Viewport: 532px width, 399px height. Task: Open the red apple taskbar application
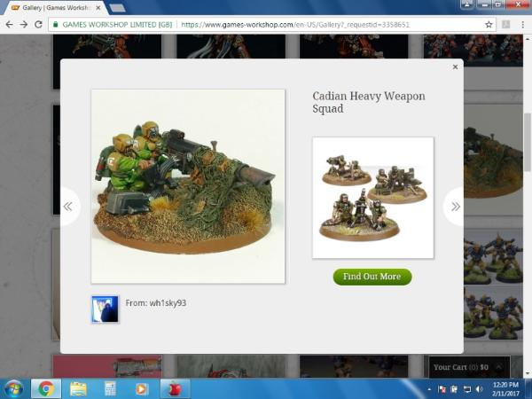pyautogui.click(x=175, y=389)
